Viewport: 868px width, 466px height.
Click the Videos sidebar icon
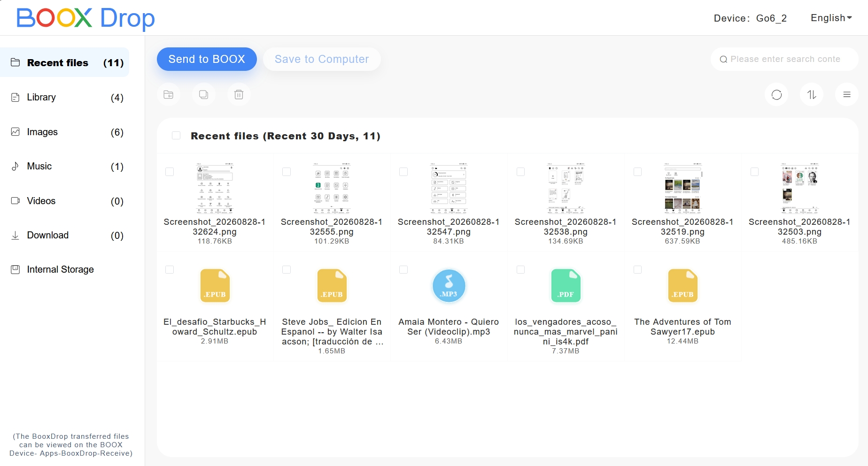pyautogui.click(x=15, y=201)
